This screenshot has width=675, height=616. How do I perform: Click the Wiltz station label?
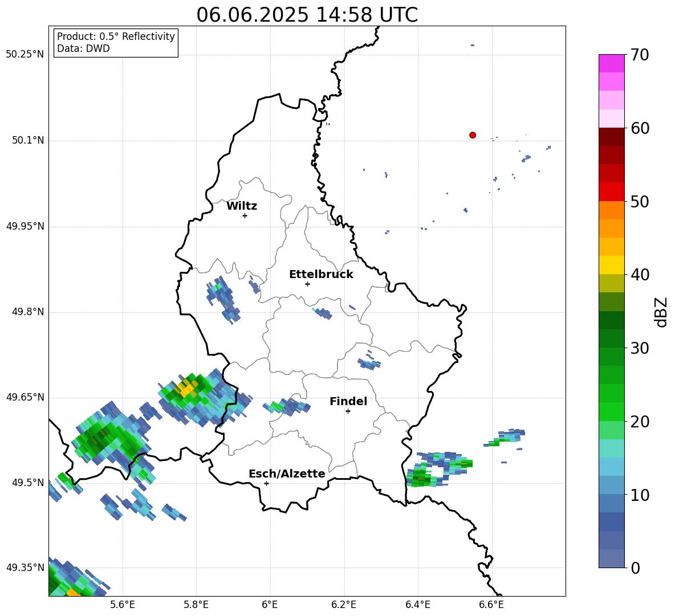(x=242, y=206)
